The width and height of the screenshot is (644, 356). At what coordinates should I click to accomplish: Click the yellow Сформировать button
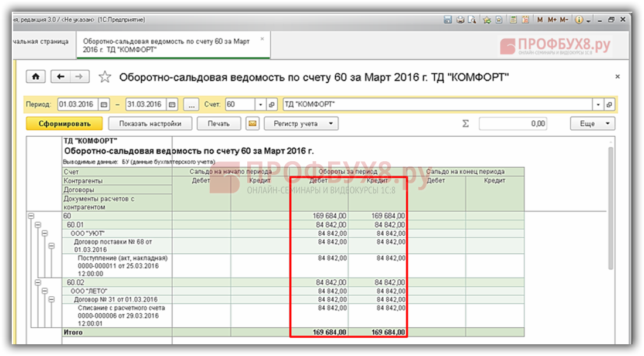[x=64, y=124]
